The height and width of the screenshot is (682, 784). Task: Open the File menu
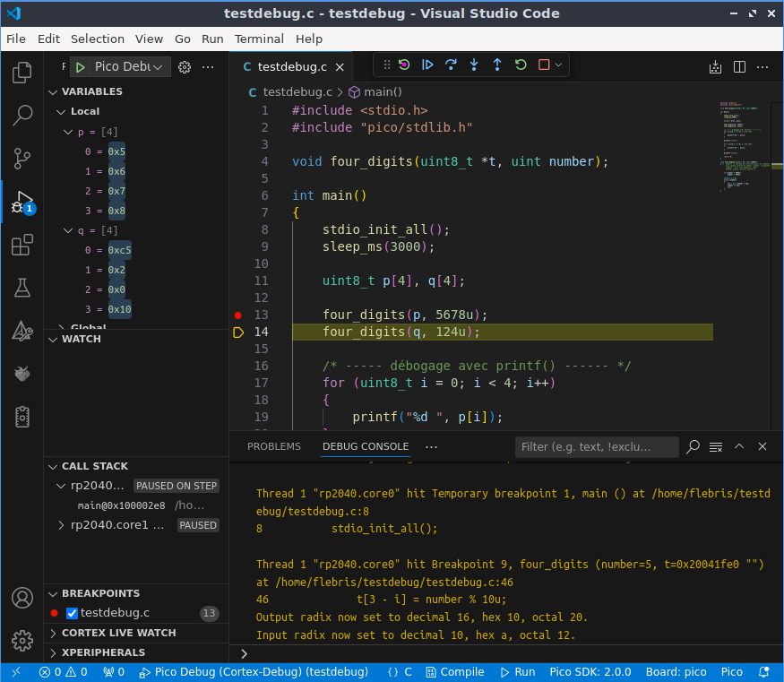click(x=16, y=39)
